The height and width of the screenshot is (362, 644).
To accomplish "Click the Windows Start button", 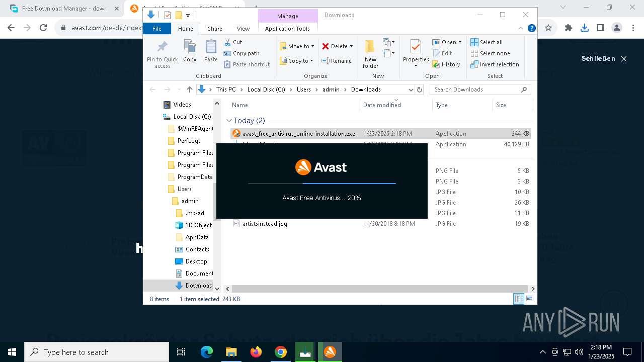I will pyautogui.click(x=12, y=352).
